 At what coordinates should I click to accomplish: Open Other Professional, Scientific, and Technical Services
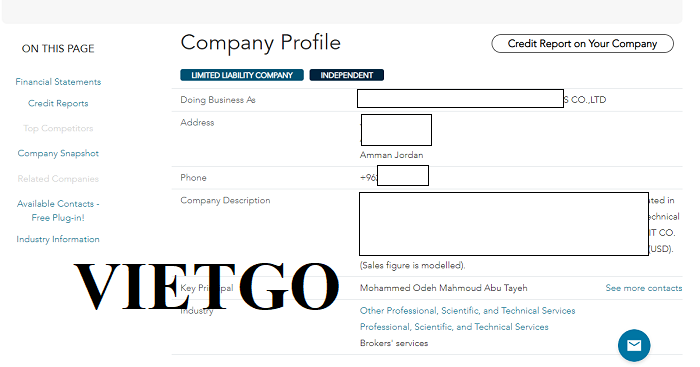click(467, 311)
